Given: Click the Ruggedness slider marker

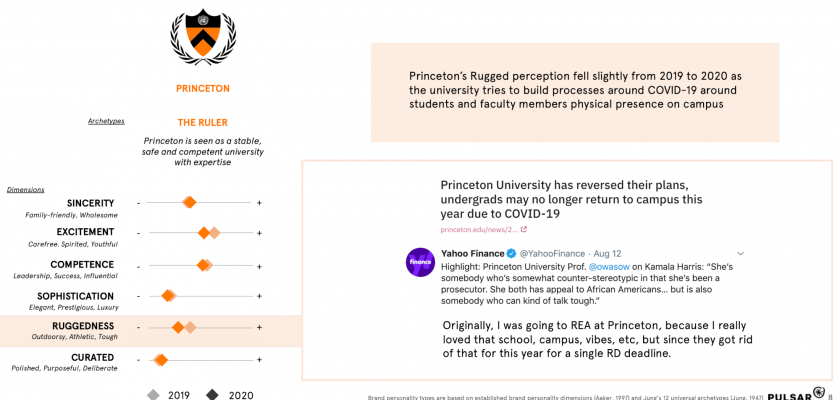Looking at the screenshot, I should point(178,327).
